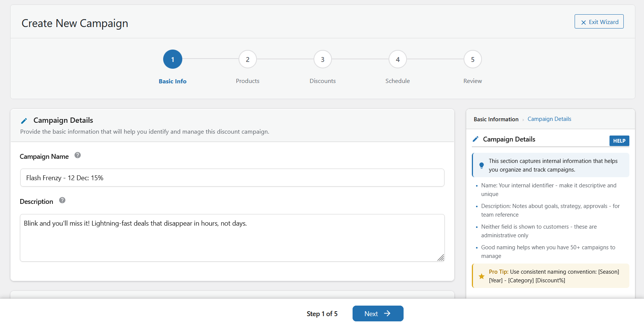Focus the Campaign Name input field

(x=232, y=178)
